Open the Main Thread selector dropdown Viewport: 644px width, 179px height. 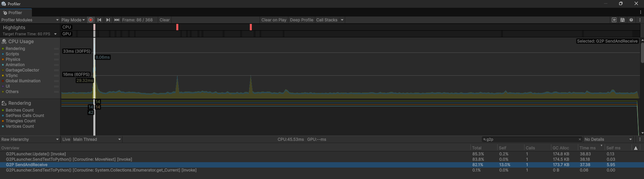coord(97,139)
